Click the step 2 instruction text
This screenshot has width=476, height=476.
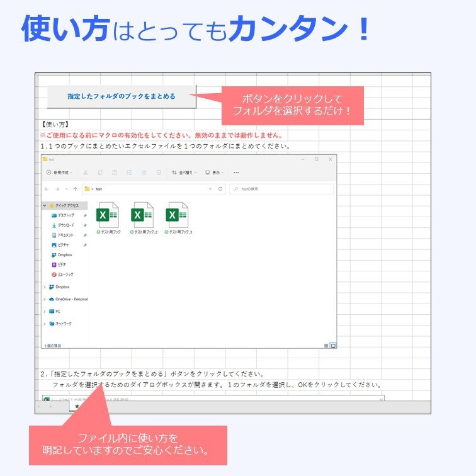point(153,374)
